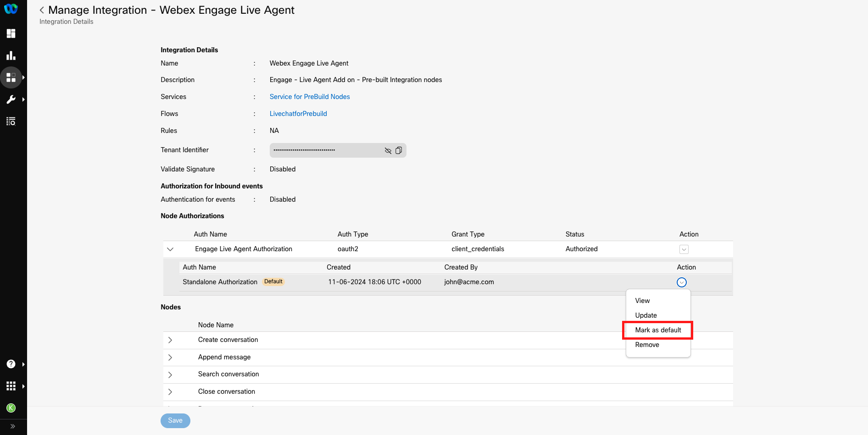Open the Help question mark icon
Screen dimensions: 868x435
pos(11,364)
